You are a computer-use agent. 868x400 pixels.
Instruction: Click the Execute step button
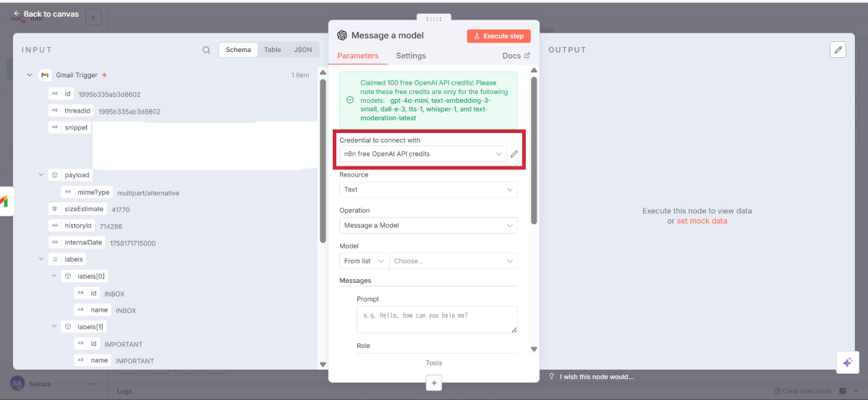498,36
